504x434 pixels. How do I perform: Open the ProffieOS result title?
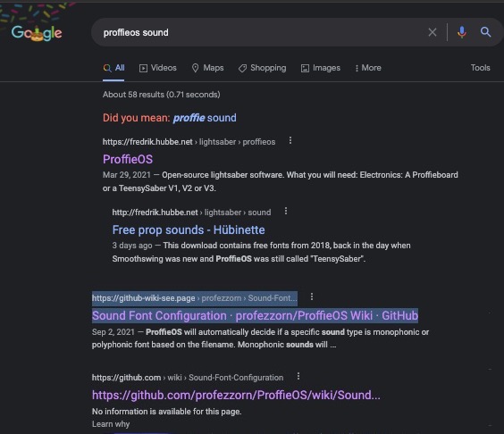[x=128, y=159]
